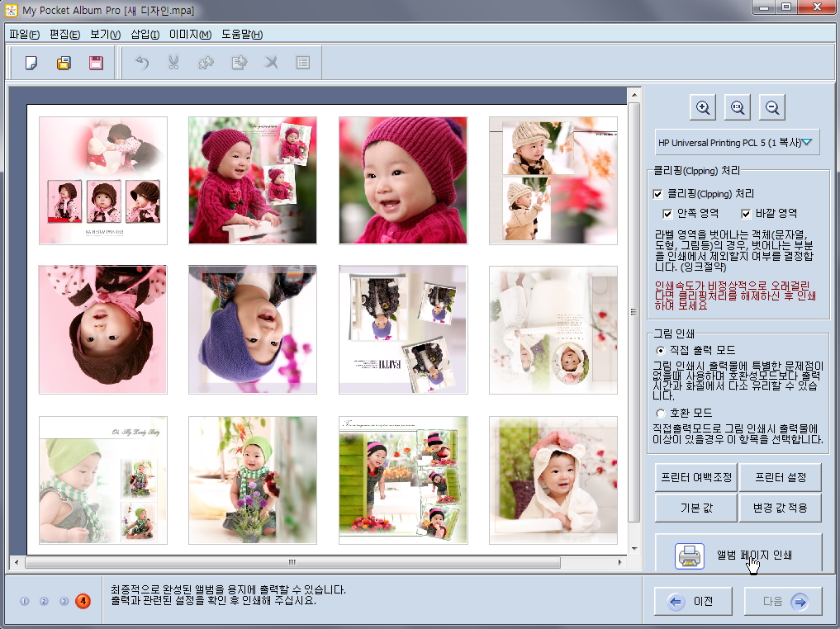Viewport: 840px width, 629px height.
Task: Click the printer icon for album printing
Action: coord(690,556)
